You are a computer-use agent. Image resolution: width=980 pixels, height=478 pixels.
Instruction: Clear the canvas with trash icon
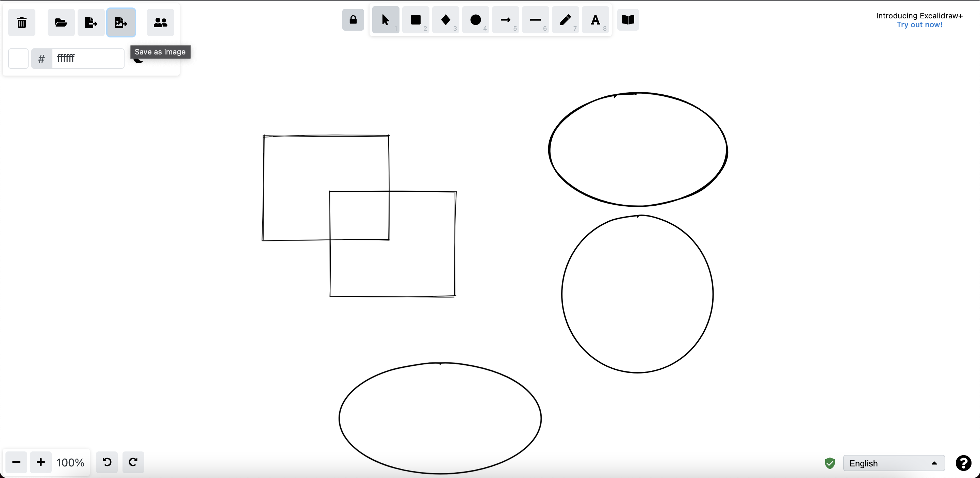(x=21, y=22)
